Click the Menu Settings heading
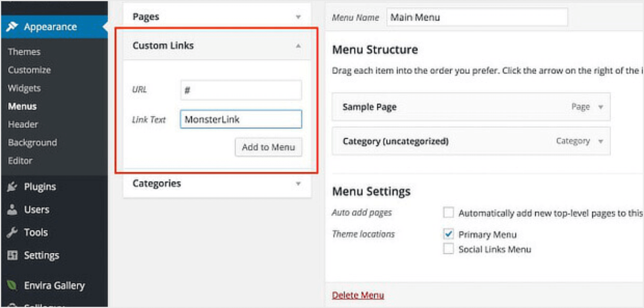 coord(371,191)
